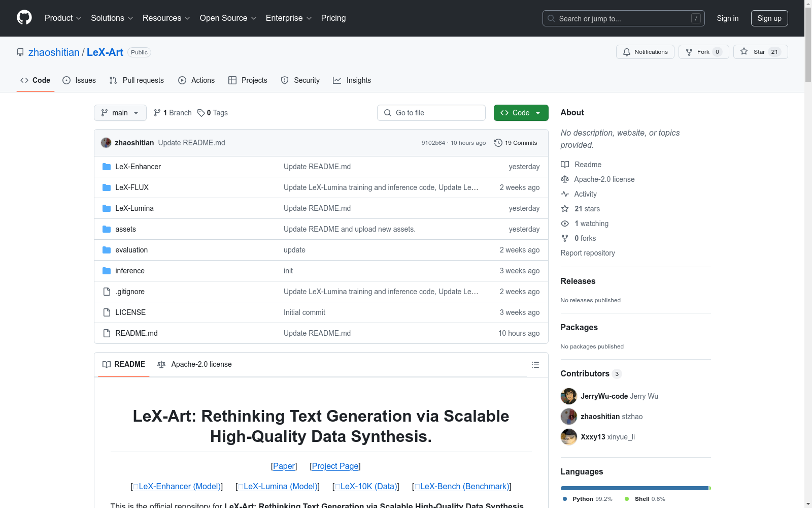Click the Sign in link
Image resolution: width=812 pixels, height=508 pixels.
728,18
